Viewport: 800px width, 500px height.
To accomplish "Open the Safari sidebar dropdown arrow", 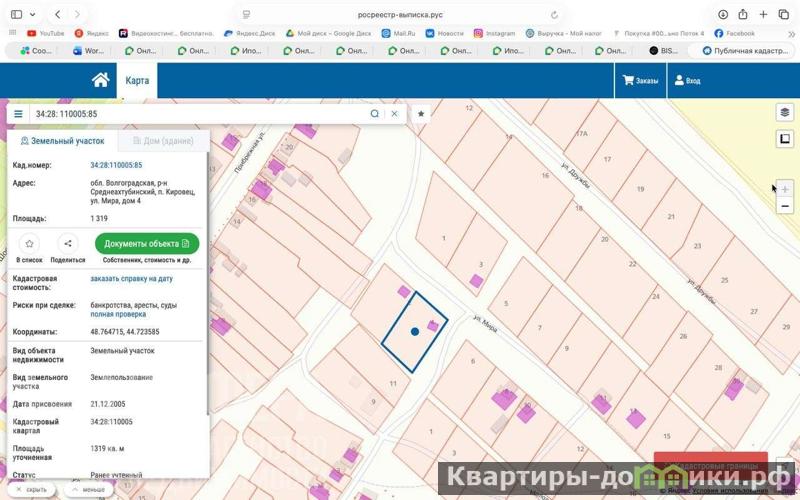I will [x=33, y=15].
